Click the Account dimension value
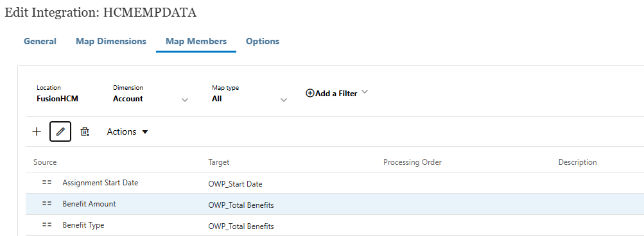This screenshot has height=236, width=644. 128,99
